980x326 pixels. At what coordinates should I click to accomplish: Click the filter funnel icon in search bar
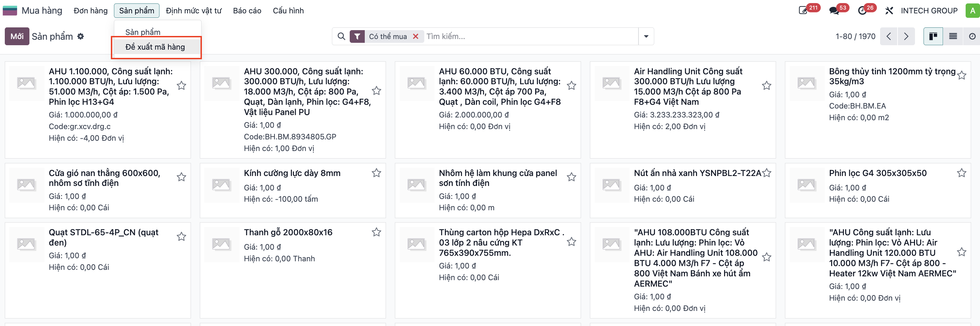coord(357,36)
